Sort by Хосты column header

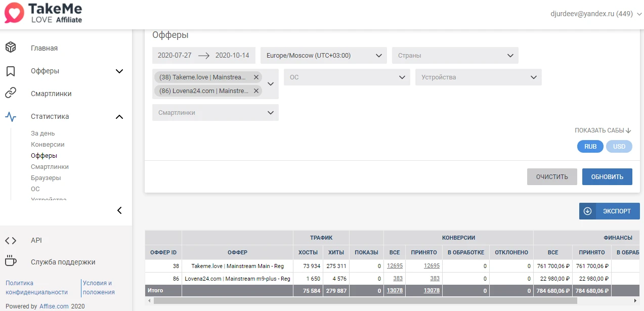tap(308, 252)
